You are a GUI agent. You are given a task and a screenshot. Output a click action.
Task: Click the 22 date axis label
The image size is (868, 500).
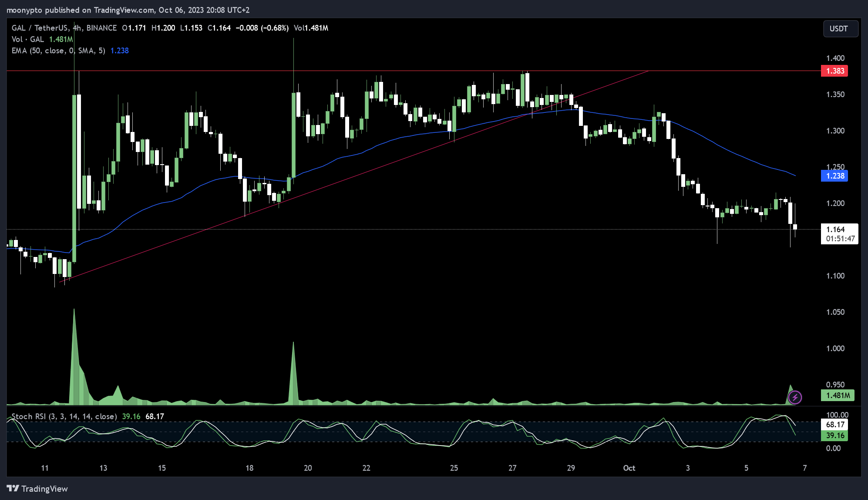(367, 468)
